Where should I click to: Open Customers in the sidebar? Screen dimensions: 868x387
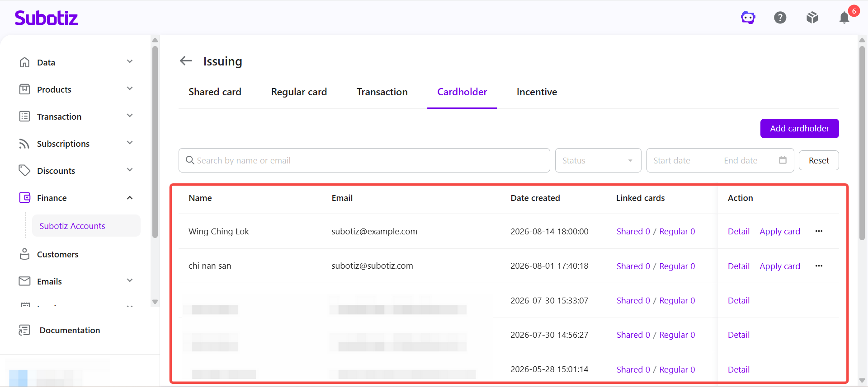57,254
